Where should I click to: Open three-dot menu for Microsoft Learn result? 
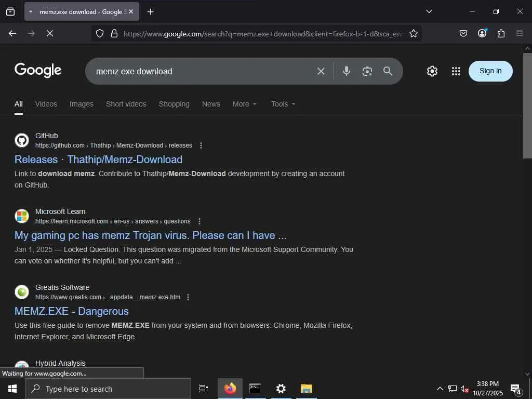coord(199,221)
